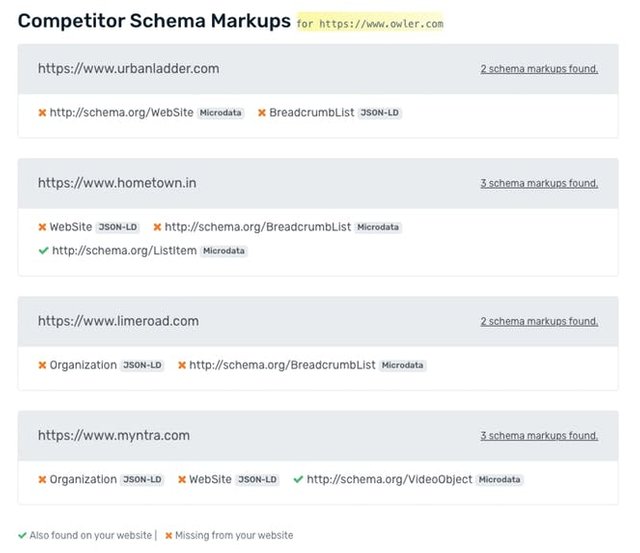640x553 pixels.
Task: Click the JSON-LD badge beside limeroad's Organization
Action: click(x=142, y=365)
